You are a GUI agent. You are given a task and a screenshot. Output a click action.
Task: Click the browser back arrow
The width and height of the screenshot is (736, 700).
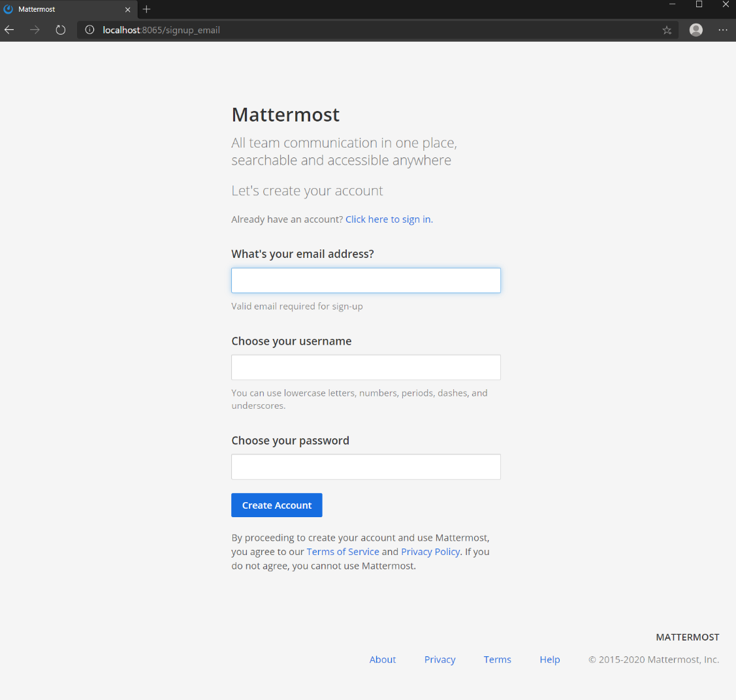[9, 30]
